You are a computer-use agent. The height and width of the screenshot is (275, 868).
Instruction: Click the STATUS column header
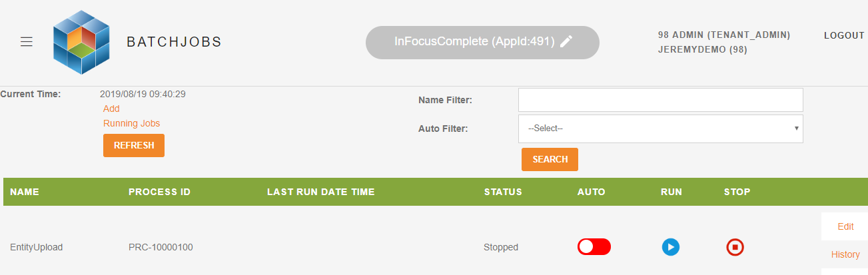[503, 192]
